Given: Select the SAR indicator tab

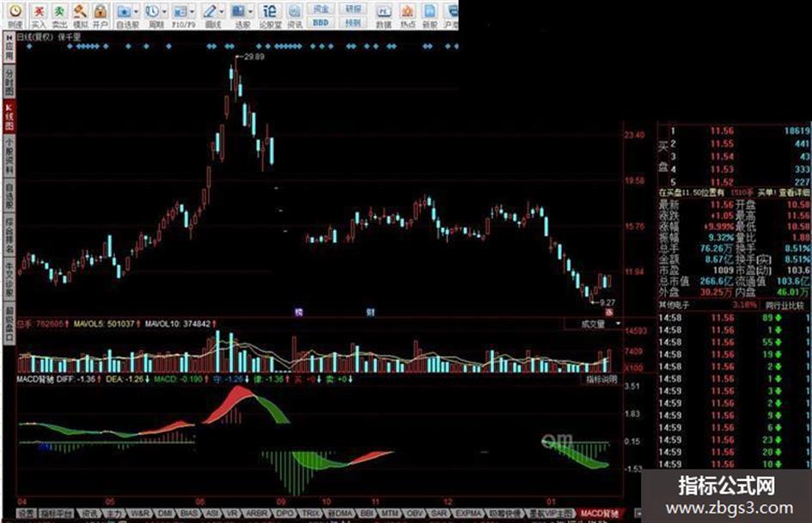Looking at the screenshot, I should coord(439,514).
